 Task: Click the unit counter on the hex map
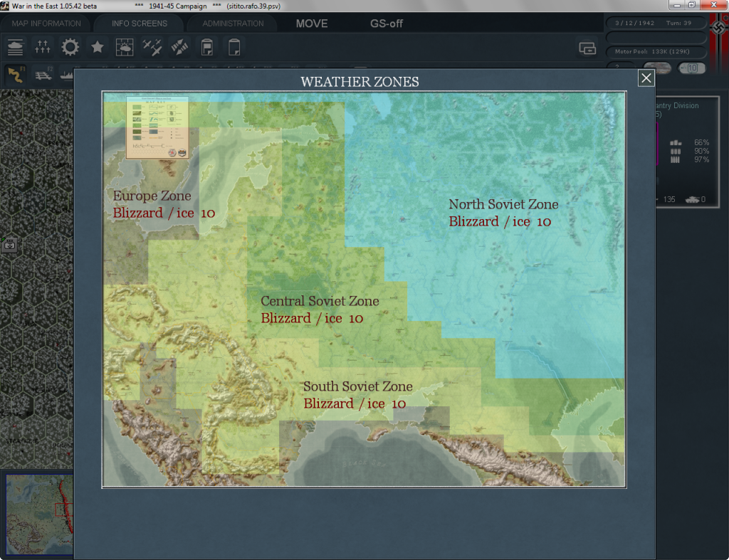tap(10, 245)
